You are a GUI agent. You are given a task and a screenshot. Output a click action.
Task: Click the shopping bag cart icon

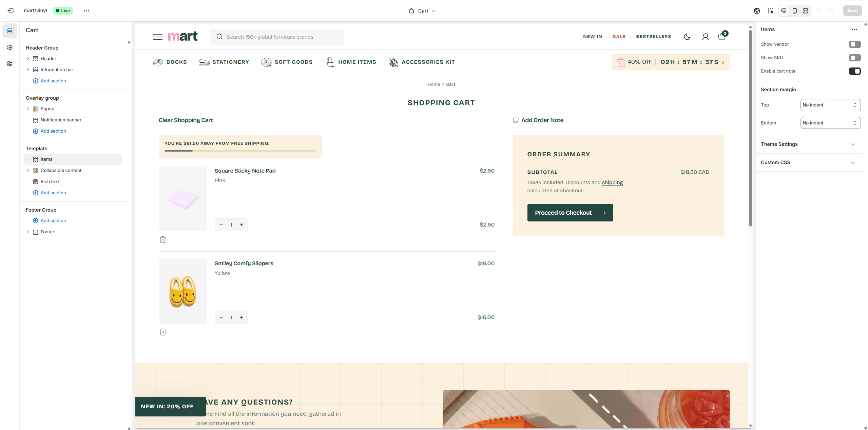tap(722, 36)
